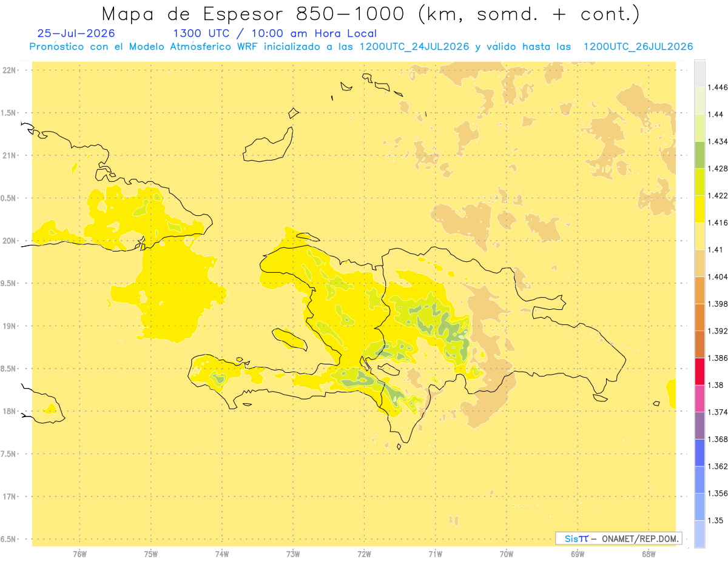Click the green legend swatch between 1.428 and 1.434
Image resolution: width=728 pixels, height=562 pixels.
(699, 155)
